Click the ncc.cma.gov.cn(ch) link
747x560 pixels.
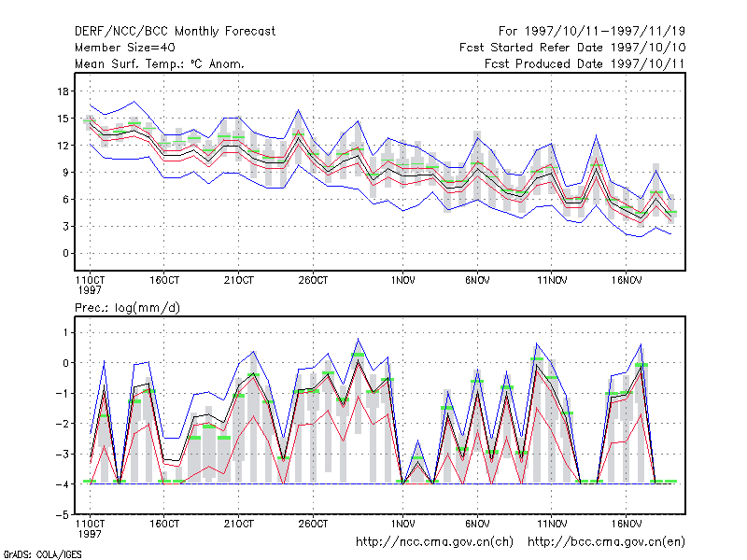[x=434, y=542]
